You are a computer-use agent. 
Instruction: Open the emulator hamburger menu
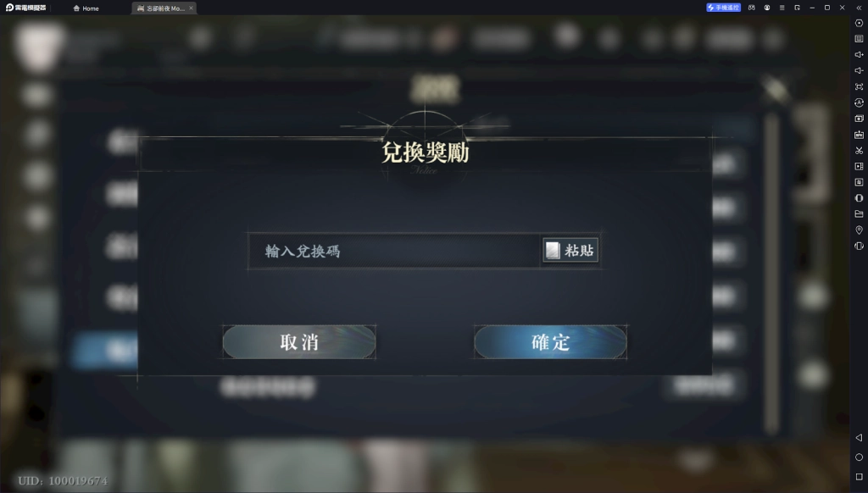[782, 8]
